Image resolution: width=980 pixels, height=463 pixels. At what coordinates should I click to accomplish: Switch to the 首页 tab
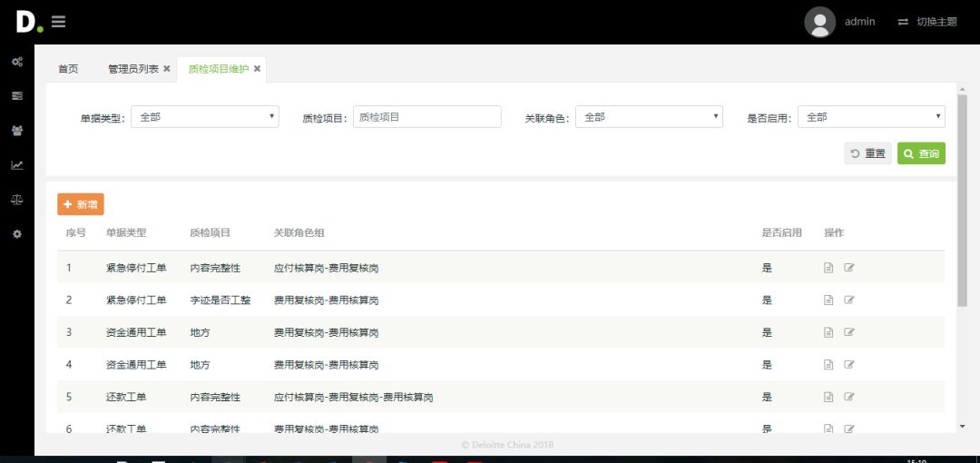coord(68,69)
